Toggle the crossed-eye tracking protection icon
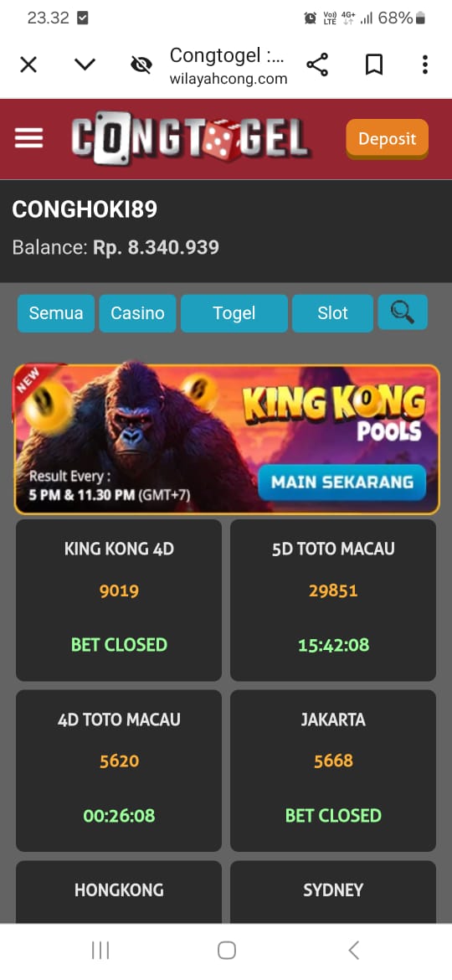 (x=141, y=65)
